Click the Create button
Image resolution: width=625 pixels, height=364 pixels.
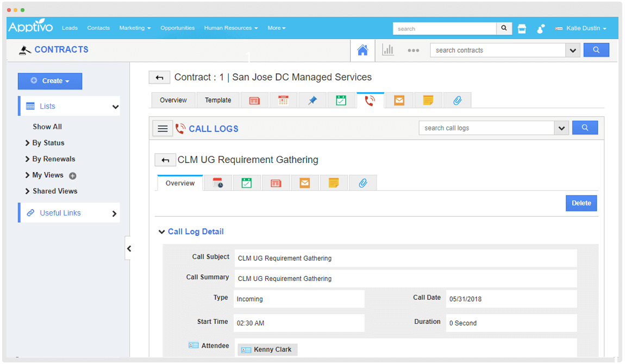50,81
